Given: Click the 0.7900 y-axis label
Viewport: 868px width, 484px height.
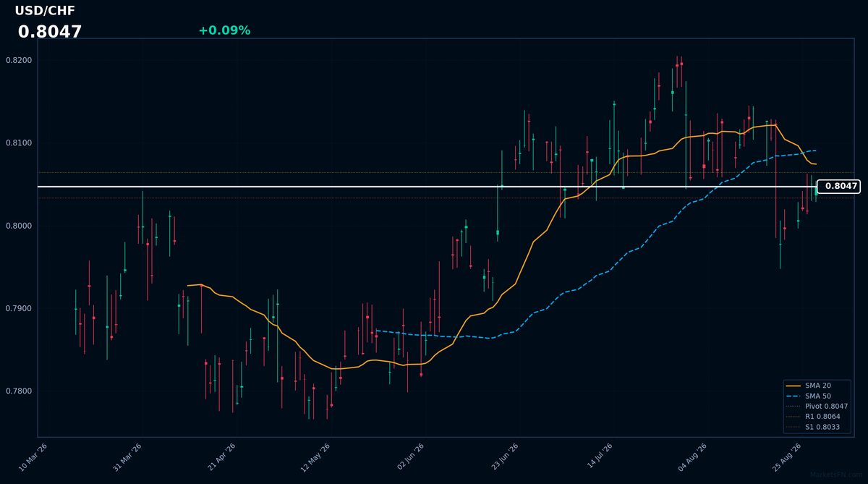Looking at the screenshot, I should coord(19,309).
